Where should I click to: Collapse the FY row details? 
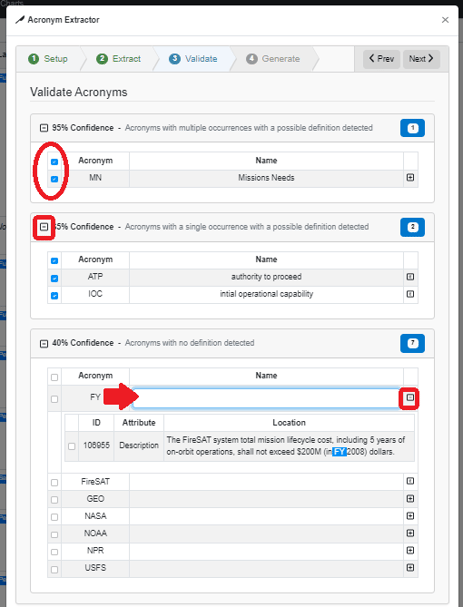[x=410, y=398]
